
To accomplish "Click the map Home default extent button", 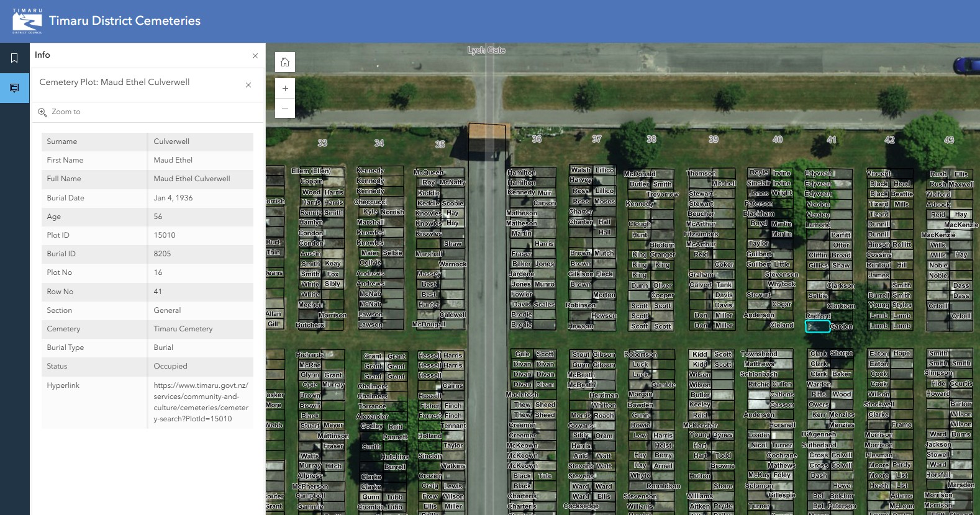I will click(x=285, y=62).
